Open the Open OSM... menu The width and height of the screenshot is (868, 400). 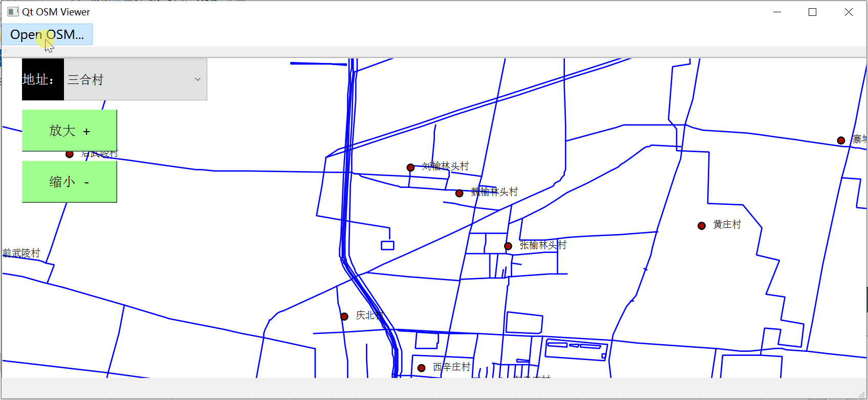[x=47, y=34]
